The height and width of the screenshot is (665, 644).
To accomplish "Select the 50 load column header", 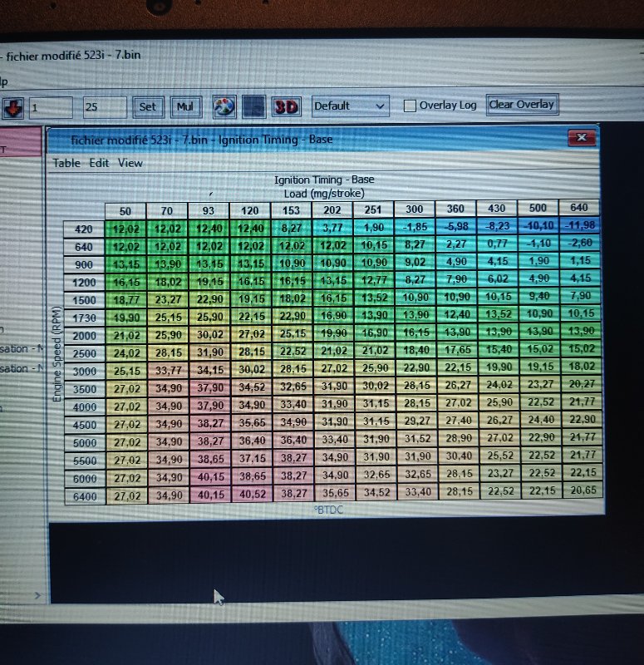I will pos(125,211).
